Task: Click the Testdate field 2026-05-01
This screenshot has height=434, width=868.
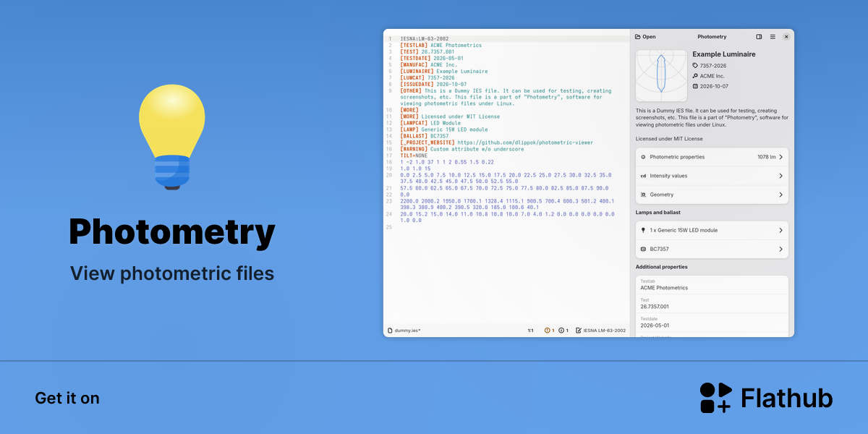Action: 712,322
